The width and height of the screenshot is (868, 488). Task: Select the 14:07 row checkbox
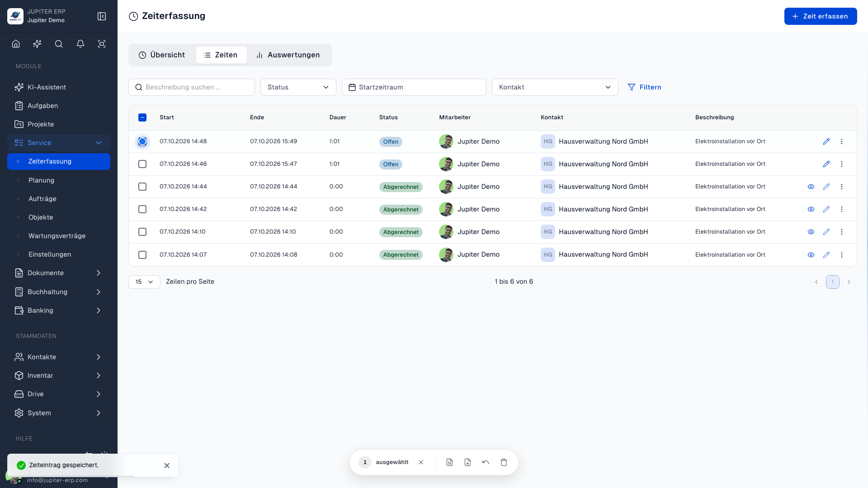(142, 255)
